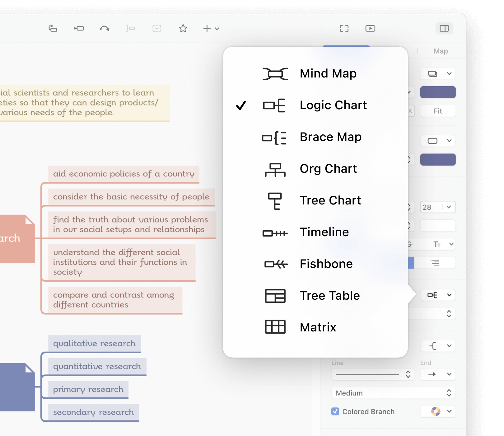
Task: Select the Summary tool icon
Action: (x=131, y=28)
